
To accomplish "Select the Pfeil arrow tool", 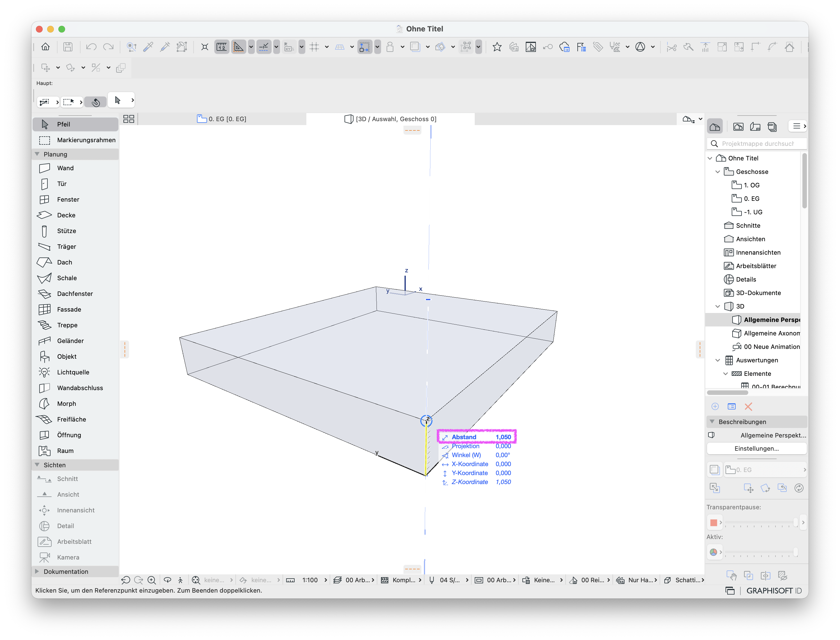I will point(75,124).
